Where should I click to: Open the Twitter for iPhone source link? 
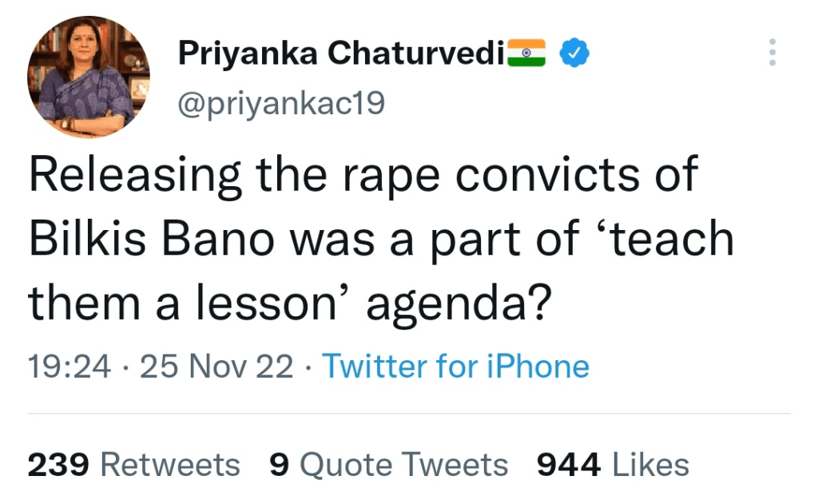coord(455,367)
